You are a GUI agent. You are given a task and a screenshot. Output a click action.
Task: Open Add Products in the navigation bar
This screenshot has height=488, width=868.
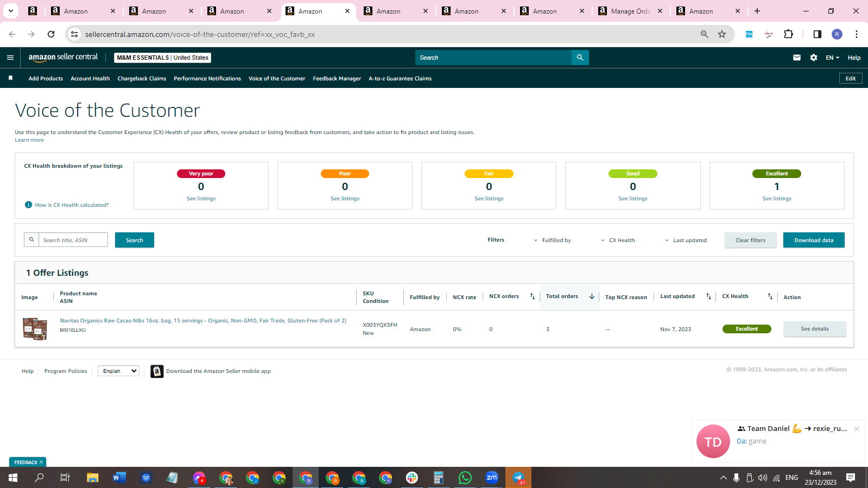46,78
